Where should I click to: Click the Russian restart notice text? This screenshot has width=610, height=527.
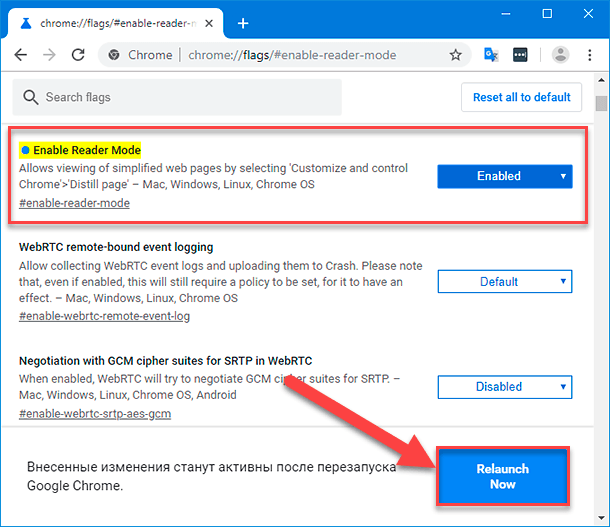pos(211,476)
